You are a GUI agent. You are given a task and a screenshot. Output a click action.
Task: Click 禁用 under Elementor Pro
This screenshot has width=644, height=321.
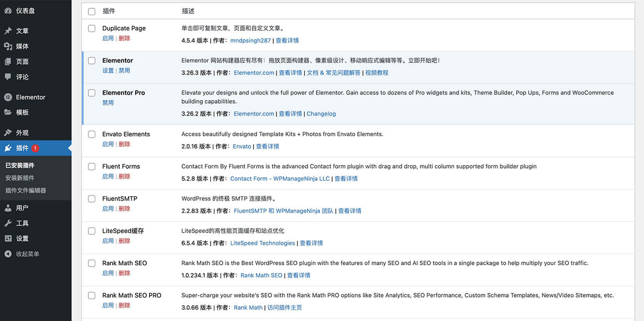coord(108,103)
